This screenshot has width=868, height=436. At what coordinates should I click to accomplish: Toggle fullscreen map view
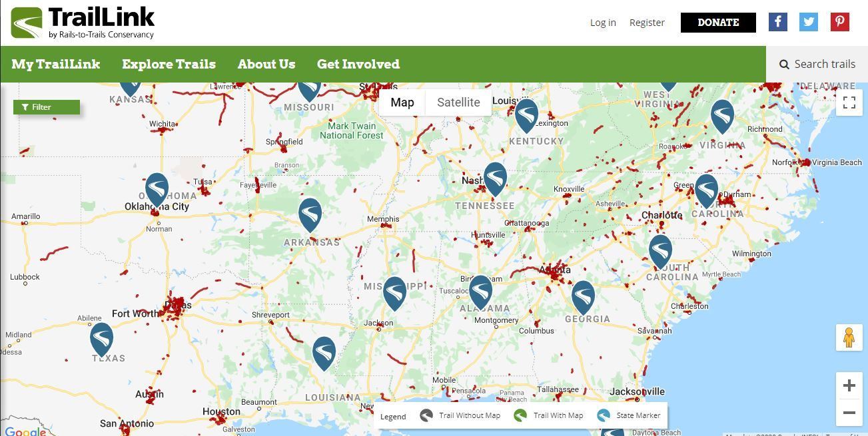pyautogui.click(x=849, y=103)
